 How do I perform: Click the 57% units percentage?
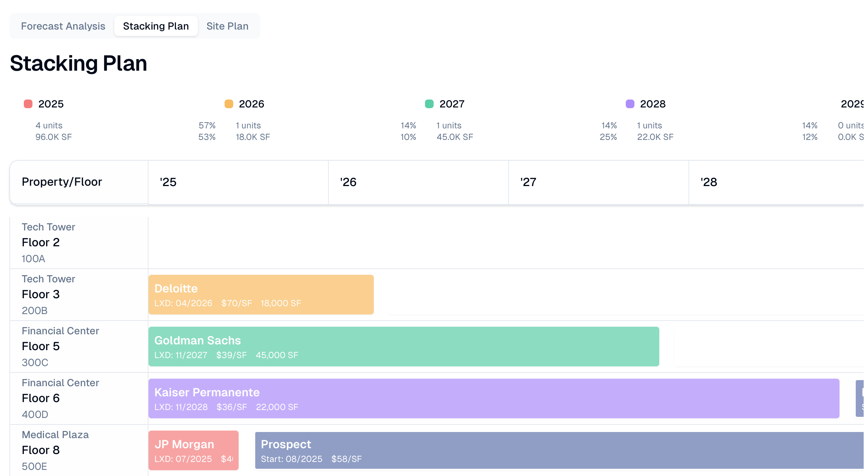(207, 125)
